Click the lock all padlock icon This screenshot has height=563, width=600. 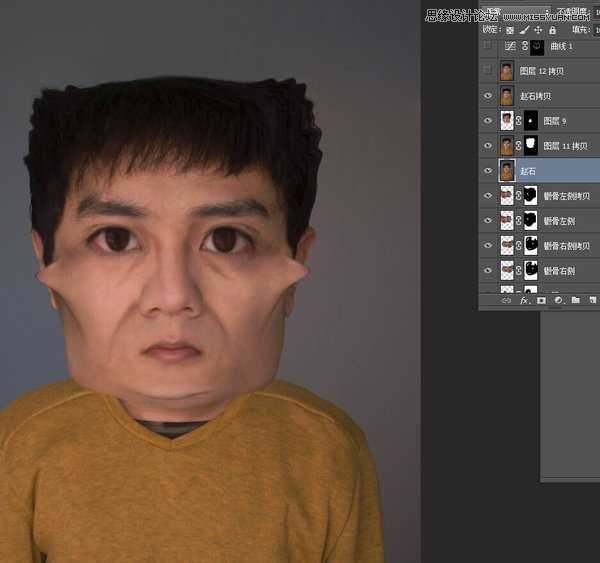click(551, 30)
